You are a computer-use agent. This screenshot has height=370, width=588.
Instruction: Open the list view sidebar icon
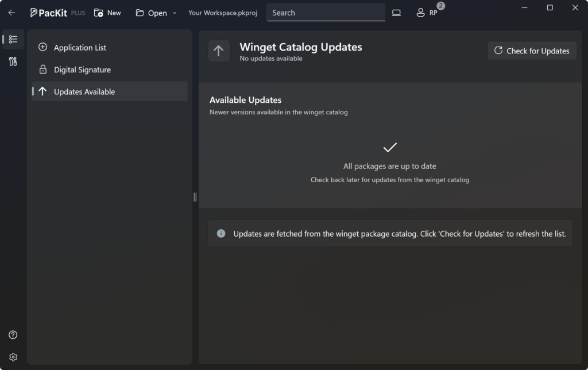point(13,39)
